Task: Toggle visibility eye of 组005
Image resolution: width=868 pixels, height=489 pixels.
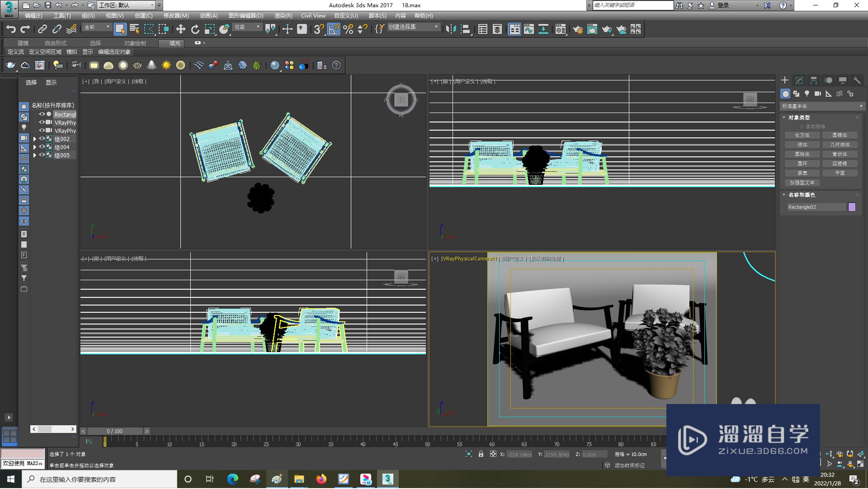Action: (42, 155)
